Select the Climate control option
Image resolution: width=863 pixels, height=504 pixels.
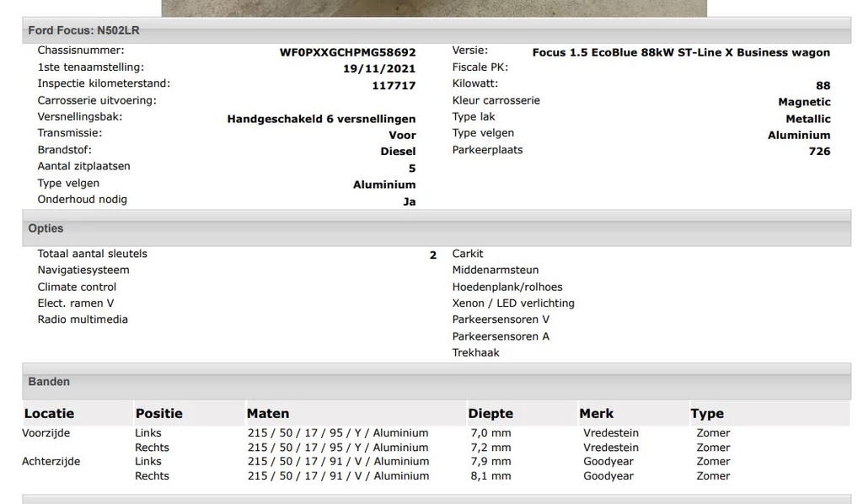[x=77, y=287]
